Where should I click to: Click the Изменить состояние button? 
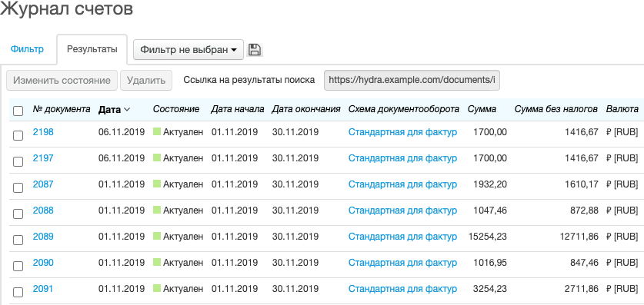coord(62,81)
